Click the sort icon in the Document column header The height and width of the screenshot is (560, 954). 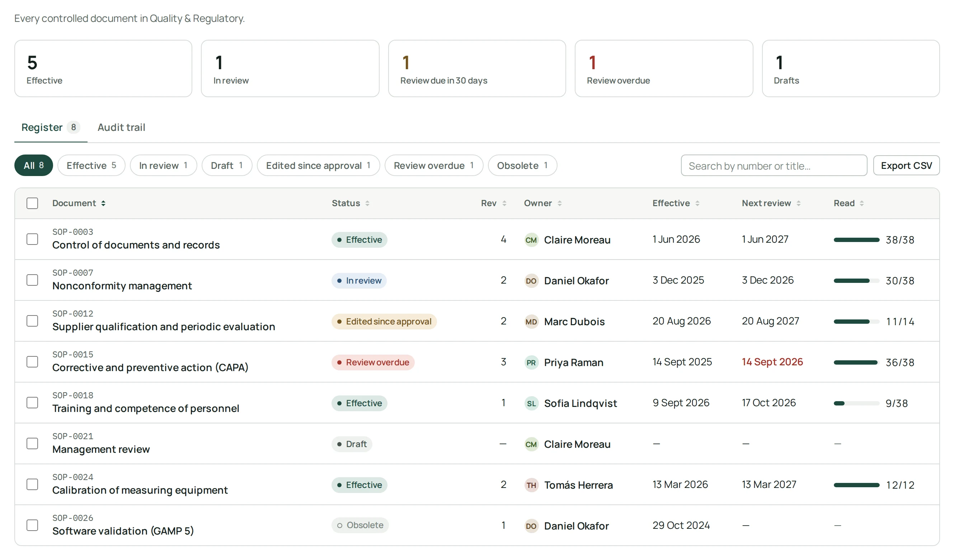[x=103, y=203]
